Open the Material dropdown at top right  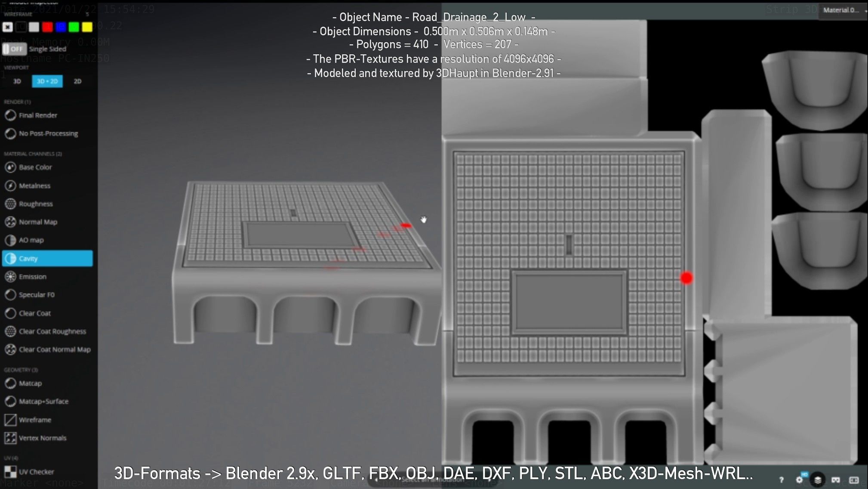(x=843, y=10)
